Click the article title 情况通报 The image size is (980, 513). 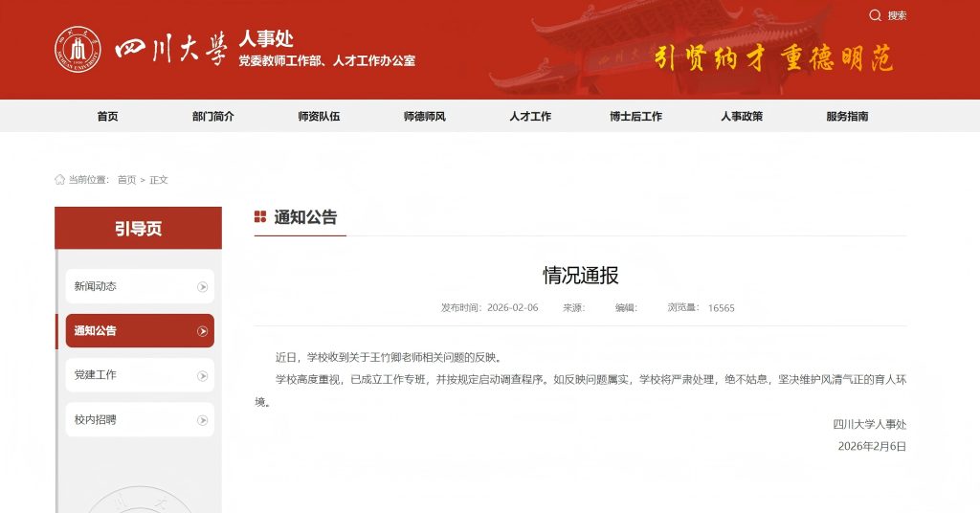click(x=581, y=275)
